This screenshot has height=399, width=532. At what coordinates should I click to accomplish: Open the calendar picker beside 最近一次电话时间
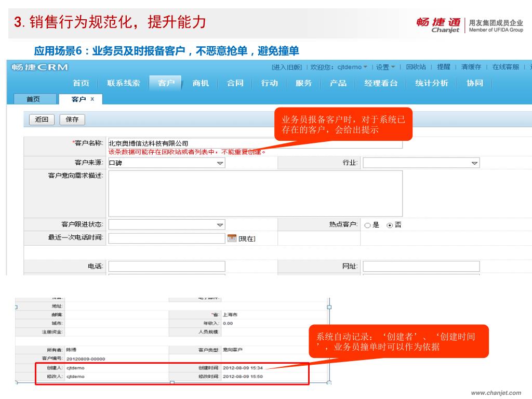pyautogui.click(x=232, y=238)
